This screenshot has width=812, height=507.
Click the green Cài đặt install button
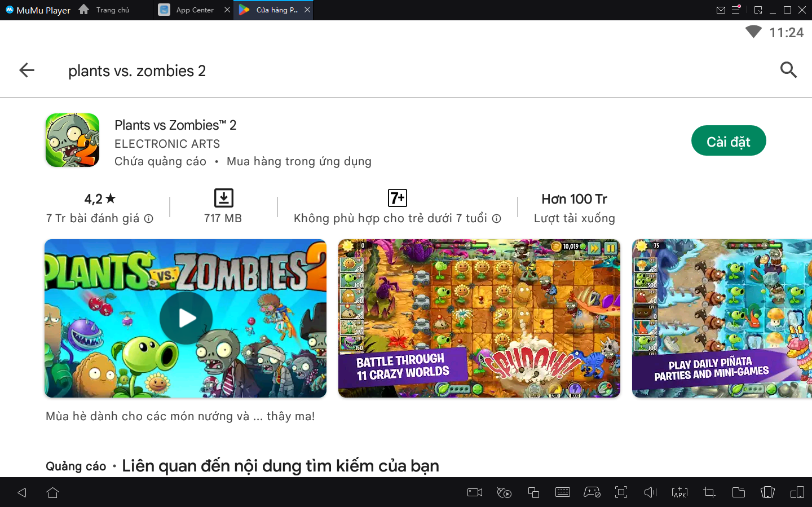coord(728,141)
